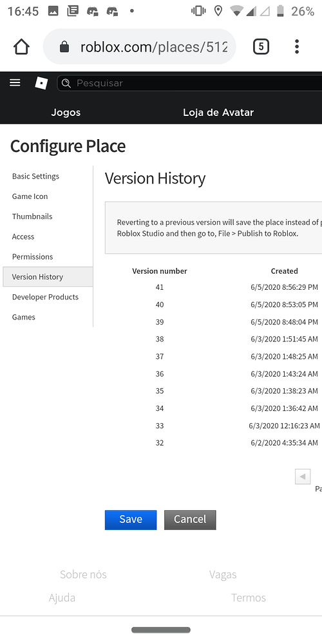Click the previous page arrow in pagination
The image size is (322, 644).
(303, 477)
